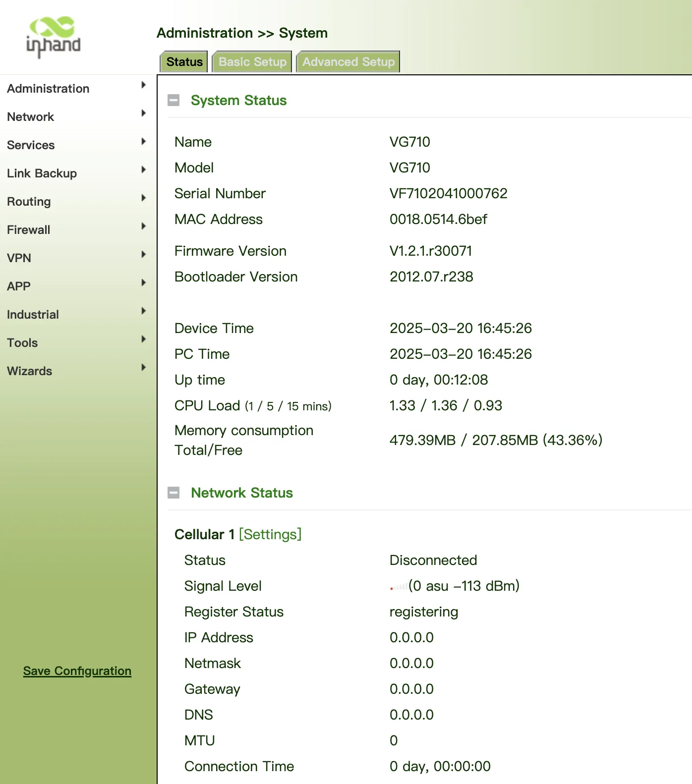Click the registering status value
Image resolution: width=692 pixels, height=784 pixels.
coord(424,612)
